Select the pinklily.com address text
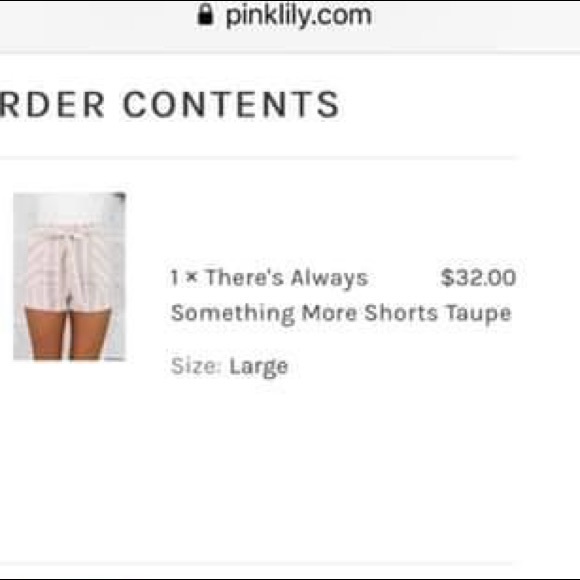 (x=299, y=16)
